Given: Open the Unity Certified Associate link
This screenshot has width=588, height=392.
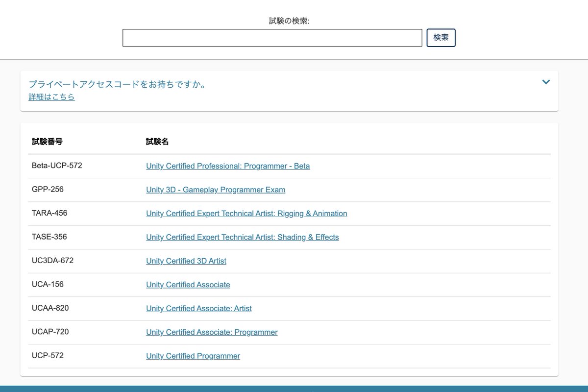Looking at the screenshot, I should tap(188, 285).
